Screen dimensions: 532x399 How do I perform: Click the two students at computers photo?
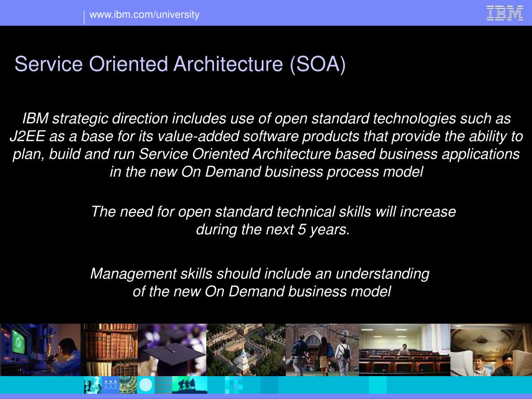[491, 350]
